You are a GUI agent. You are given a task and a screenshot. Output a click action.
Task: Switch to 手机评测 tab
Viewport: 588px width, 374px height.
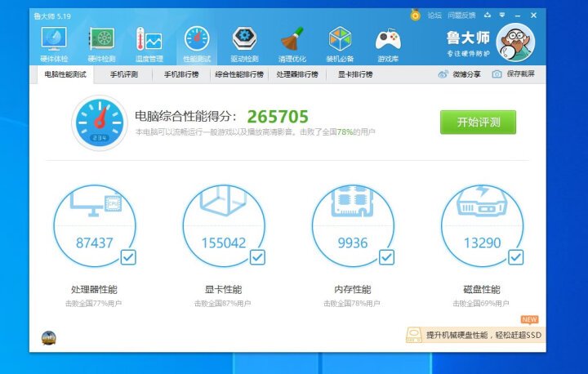(x=124, y=74)
